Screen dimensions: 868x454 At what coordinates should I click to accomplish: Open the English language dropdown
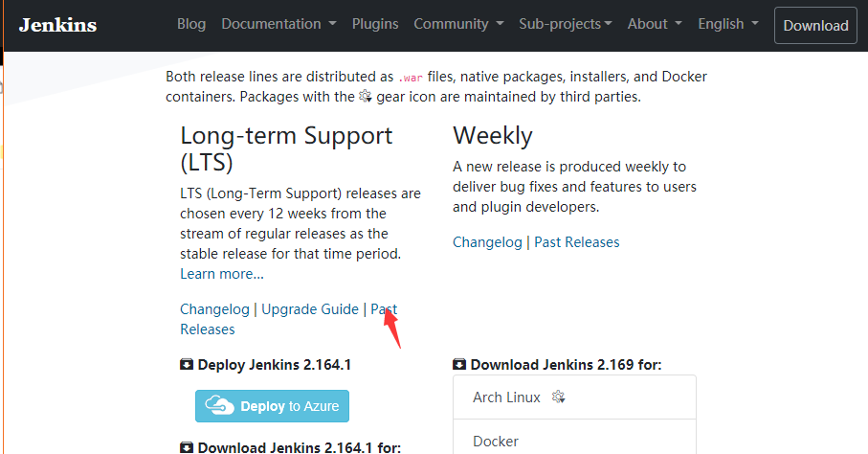[x=728, y=24]
